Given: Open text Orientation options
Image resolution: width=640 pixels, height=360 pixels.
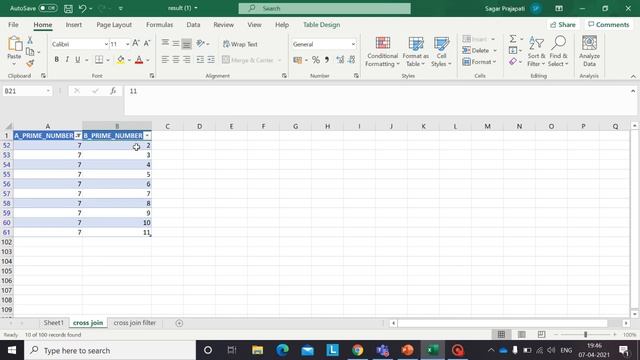Looking at the screenshot, I should [202, 43].
